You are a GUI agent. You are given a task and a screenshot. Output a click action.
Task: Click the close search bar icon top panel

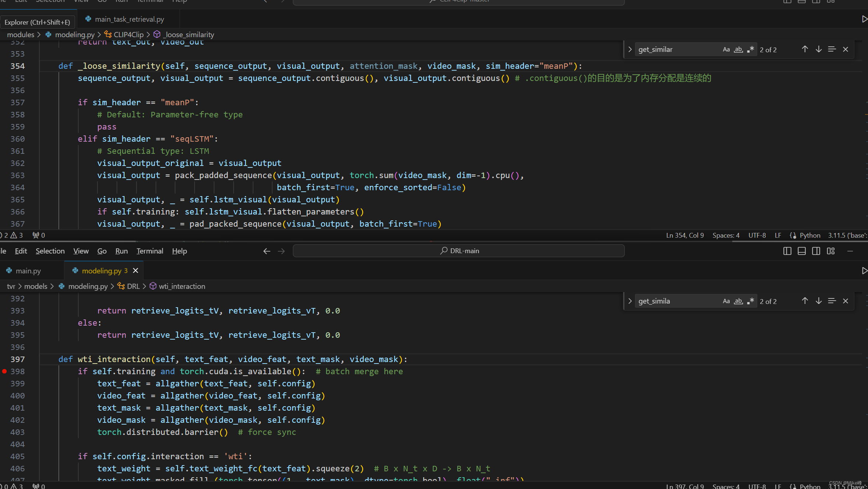pos(845,50)
